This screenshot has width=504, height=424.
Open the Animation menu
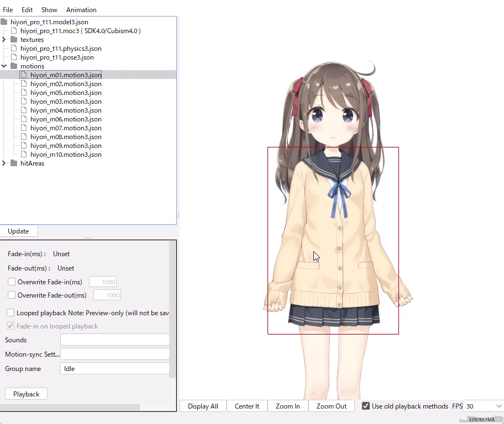81,10
